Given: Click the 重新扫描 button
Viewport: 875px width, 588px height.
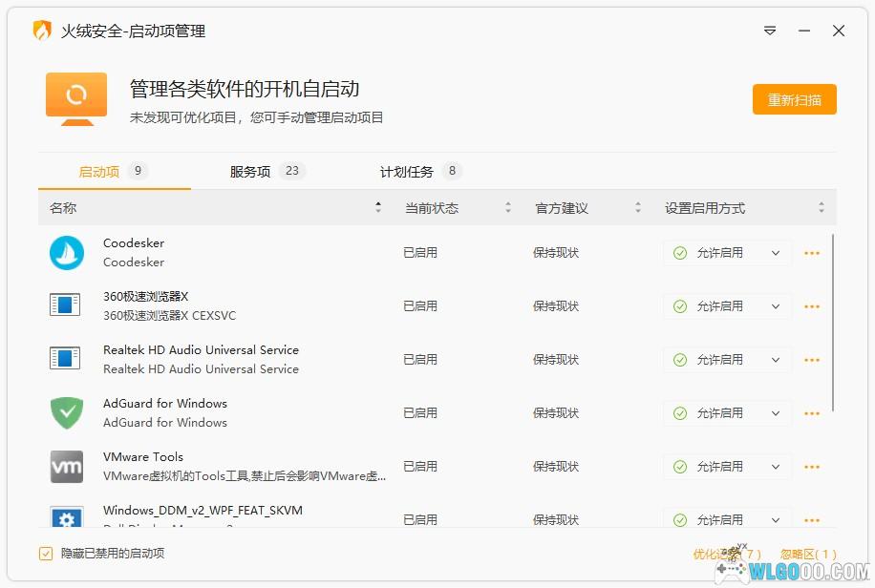Looking at the screenshot, I should pos(794,100).
